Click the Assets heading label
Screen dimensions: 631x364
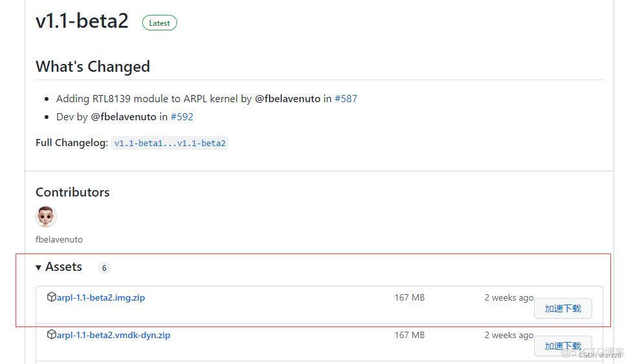tap(63, 267)
